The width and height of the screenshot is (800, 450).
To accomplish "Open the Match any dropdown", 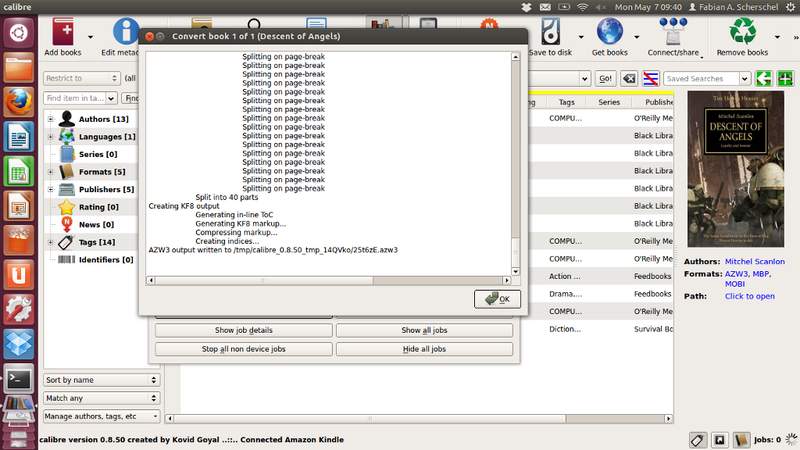I will pyautogui.click(x=102, y=398).
